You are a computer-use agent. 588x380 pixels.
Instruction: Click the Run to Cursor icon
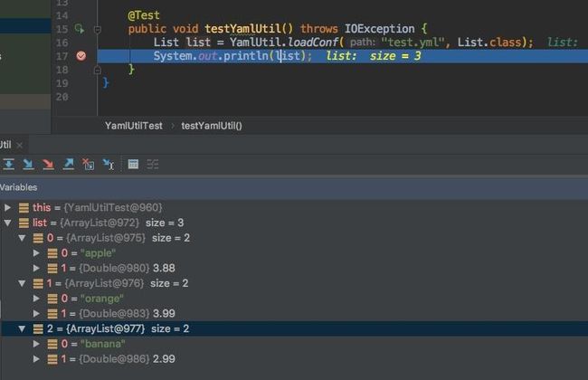[109, 165]
